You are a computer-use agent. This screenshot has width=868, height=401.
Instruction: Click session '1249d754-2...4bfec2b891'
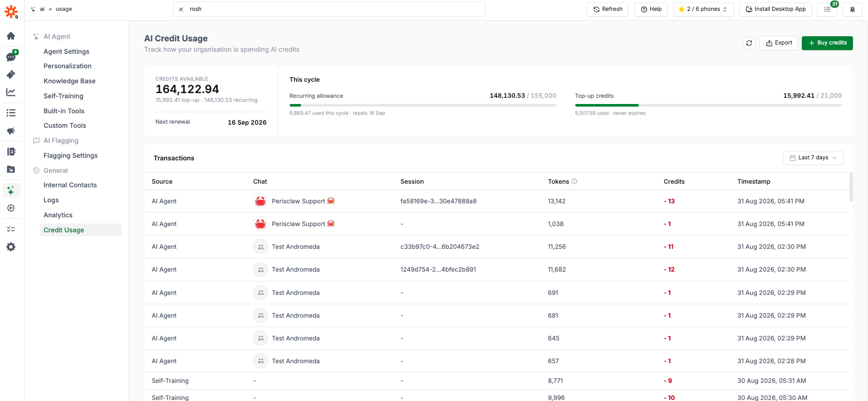coord(438,270)
